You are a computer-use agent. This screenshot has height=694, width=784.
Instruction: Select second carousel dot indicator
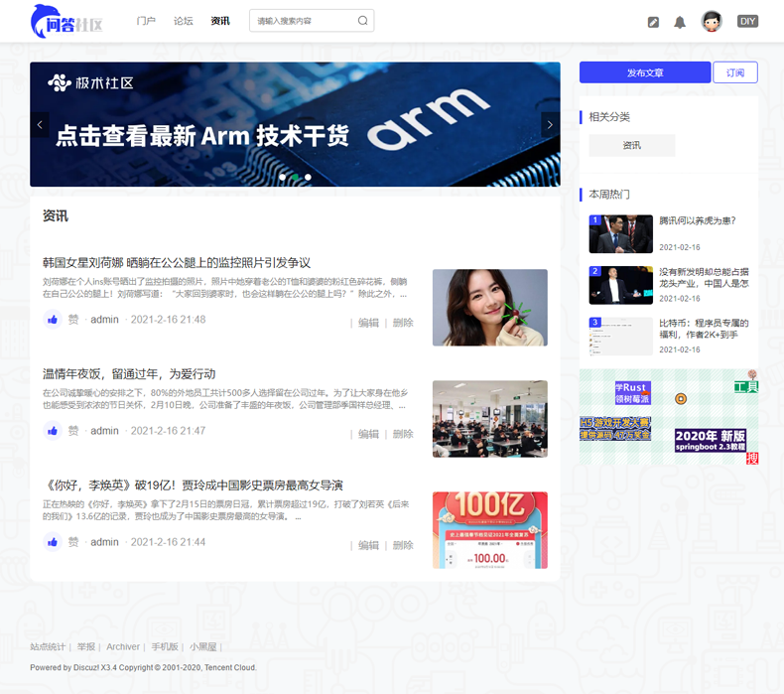pos(296,177)
